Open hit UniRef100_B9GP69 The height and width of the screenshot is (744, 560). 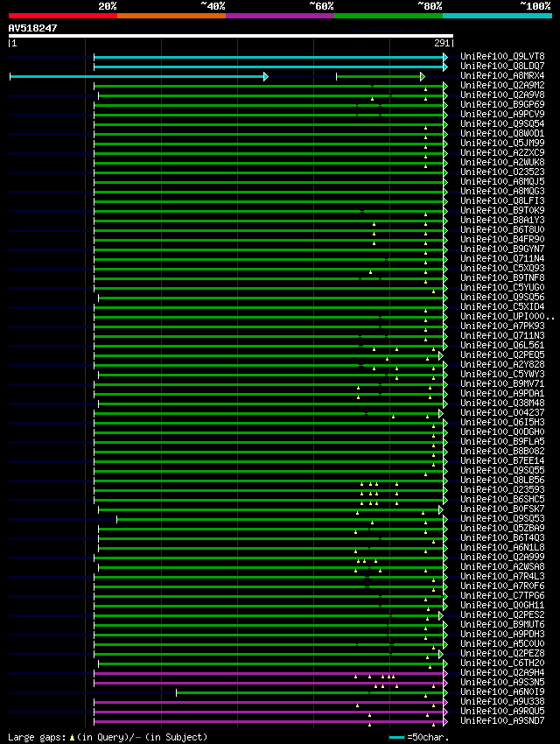click(502, 104)
